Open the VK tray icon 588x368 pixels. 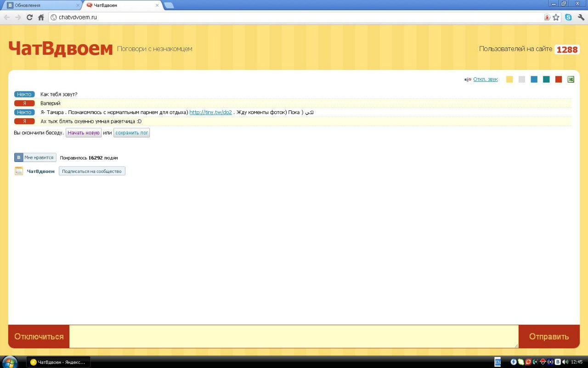[x=558, y=362]
